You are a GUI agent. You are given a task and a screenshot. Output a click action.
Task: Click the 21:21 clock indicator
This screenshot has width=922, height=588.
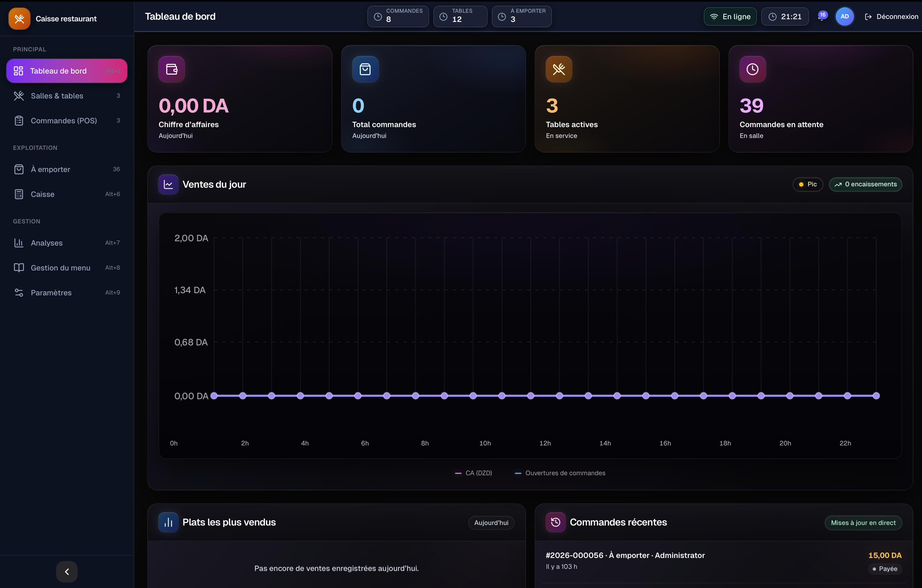click(784, 16)
